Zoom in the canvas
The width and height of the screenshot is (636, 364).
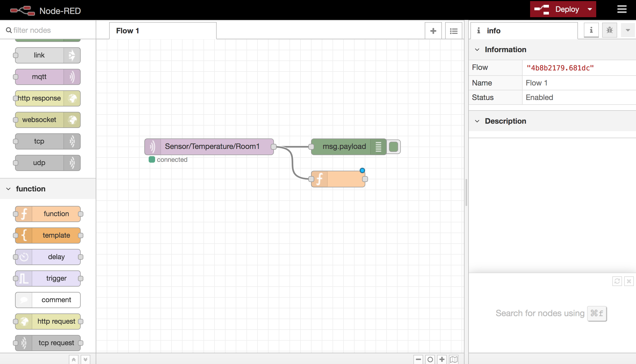click(442, 359)
